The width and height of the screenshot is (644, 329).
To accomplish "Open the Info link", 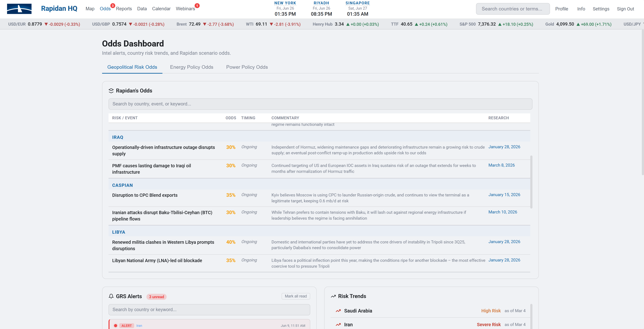I will coord(581,9).
